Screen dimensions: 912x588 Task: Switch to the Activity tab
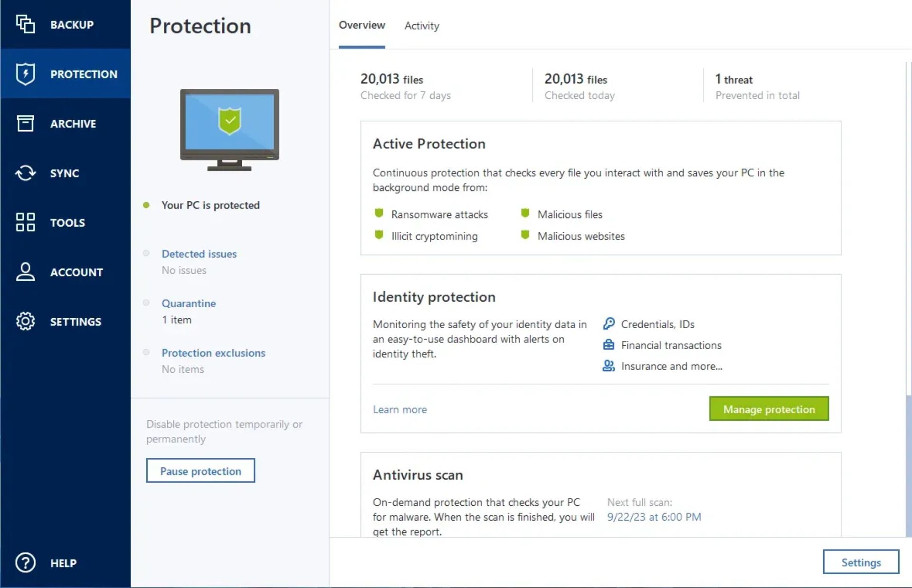click(x=422, y=25)
